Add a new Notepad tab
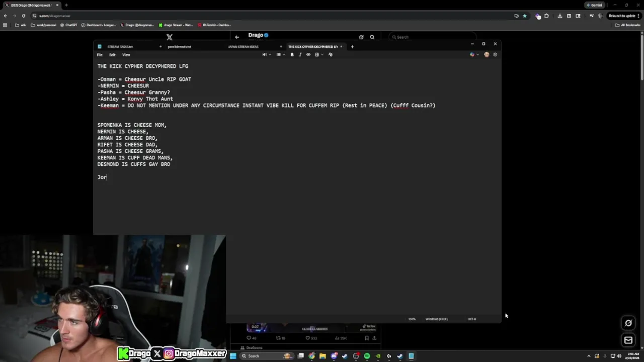Screen dimensions: 644x362 352,47
